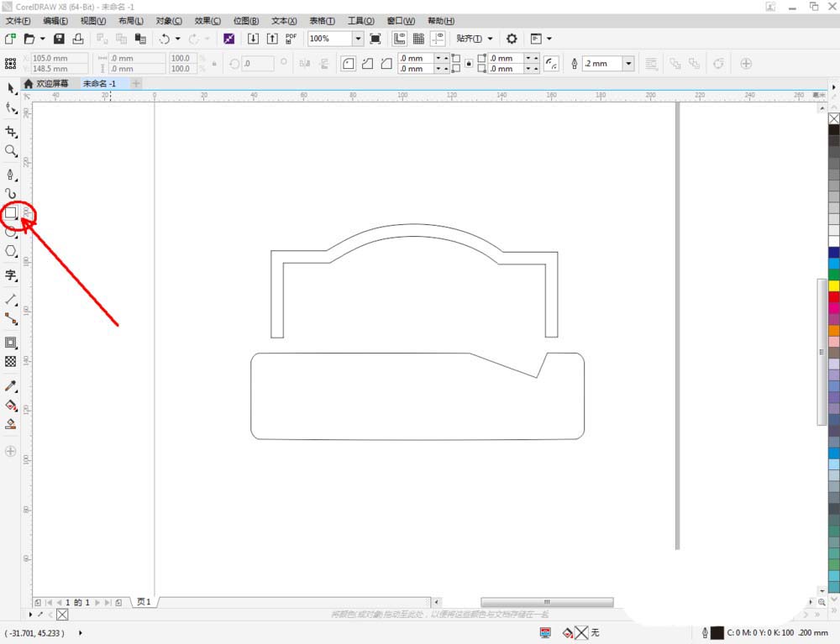Select the Artistic Media tool
The width and height of the screenshot is (840, 644).
click(11, 193)
